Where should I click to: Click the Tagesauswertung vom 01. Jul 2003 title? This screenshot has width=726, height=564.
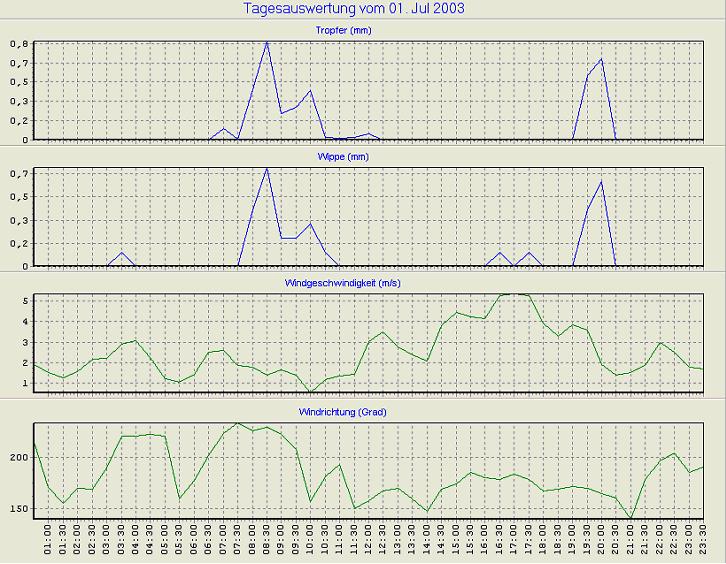pos(353,9)
